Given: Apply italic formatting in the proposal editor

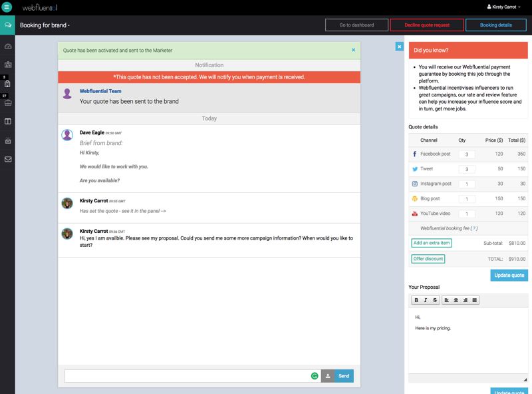Looking at the screenshot, I should coord(426,300).
